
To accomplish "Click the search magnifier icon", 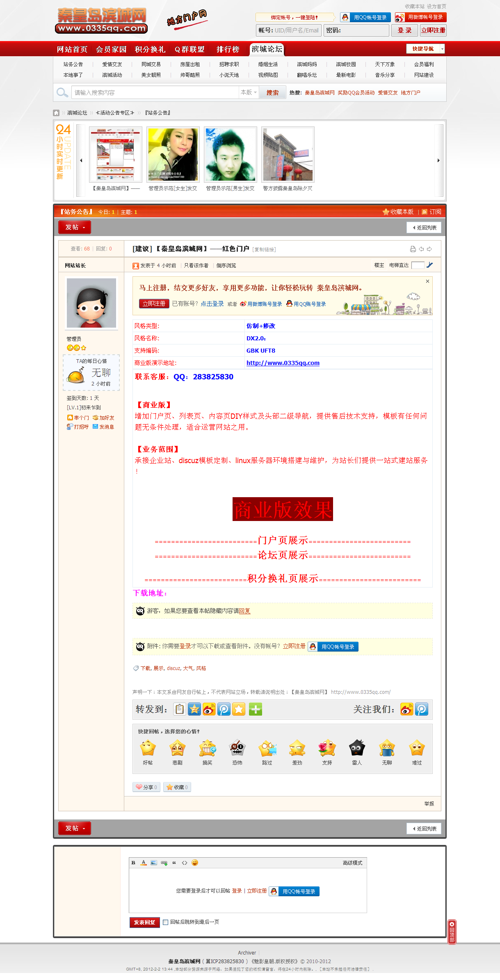I will tap(62, 93).
